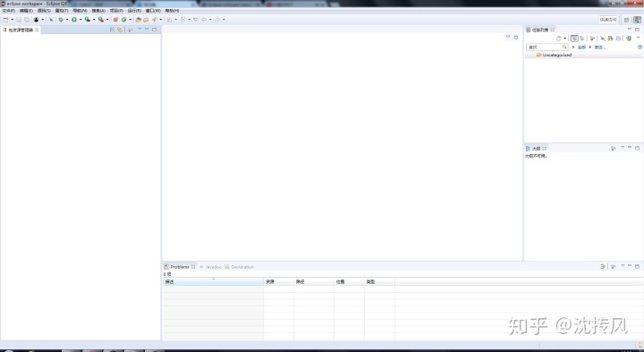Viewport: 644px width, 352px height.
Task: Click the Open Task toolbar icon
Action: point(146,20)
